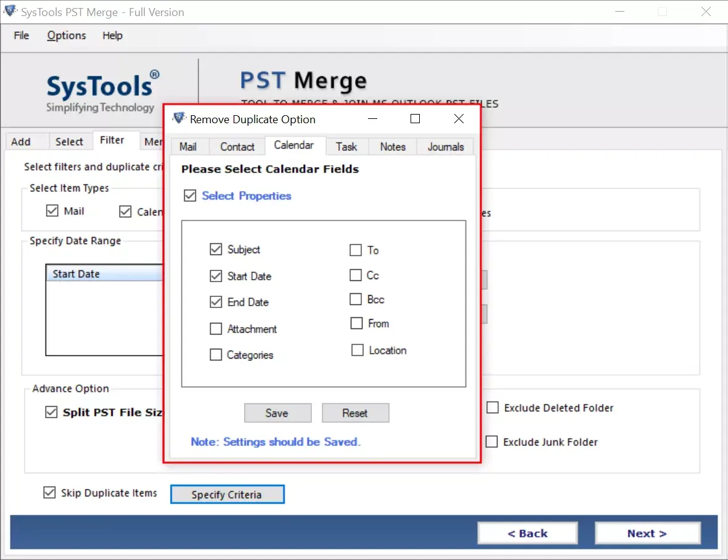Screen dimensions: 728x560
Task: Switch to the Select tab
Action: [x=69, y=142]
